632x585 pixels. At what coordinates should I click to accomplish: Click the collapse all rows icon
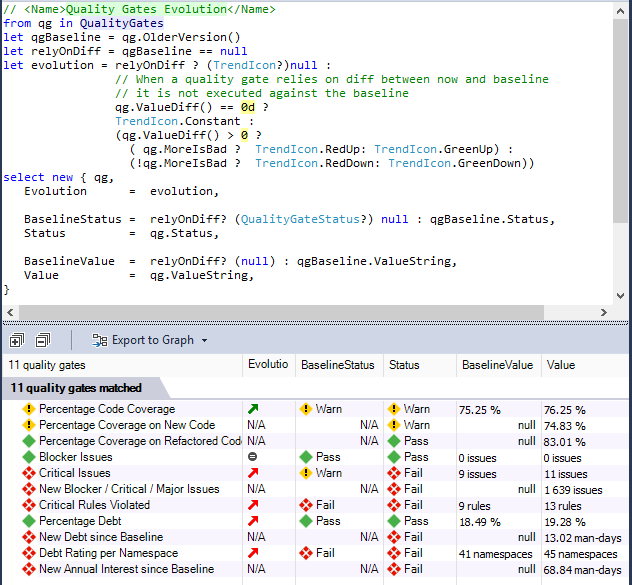43,340
